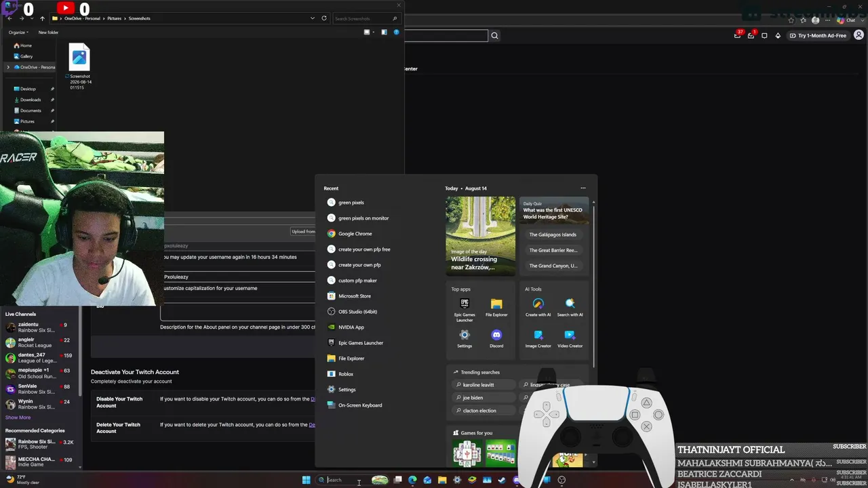Open Image Creator AI tool
The width and height of the screenshot is (868, 488).
tap(538, 339)
